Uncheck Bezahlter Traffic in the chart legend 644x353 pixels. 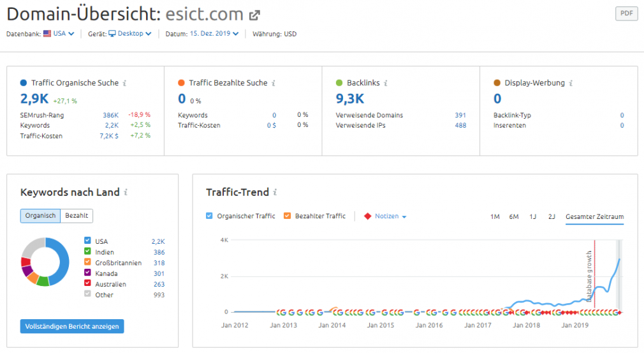point(288,216)
